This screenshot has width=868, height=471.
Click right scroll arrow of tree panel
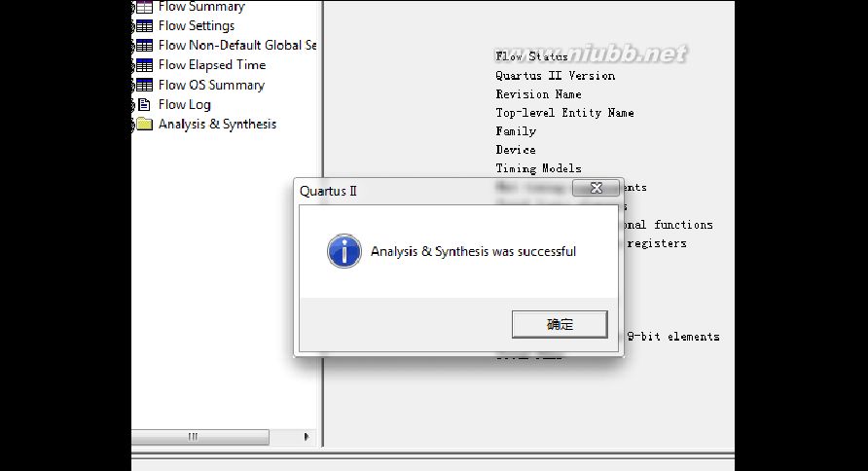(x=307, y=437)
